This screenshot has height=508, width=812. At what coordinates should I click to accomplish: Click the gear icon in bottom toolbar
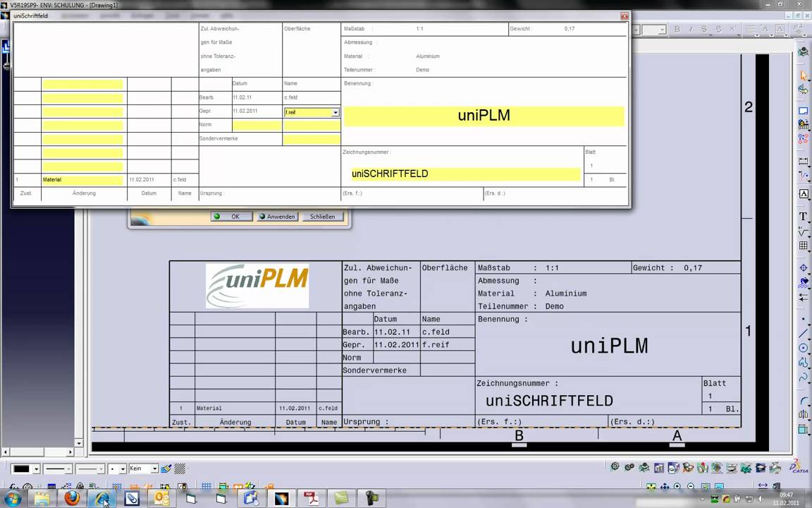tap(615, 466)
